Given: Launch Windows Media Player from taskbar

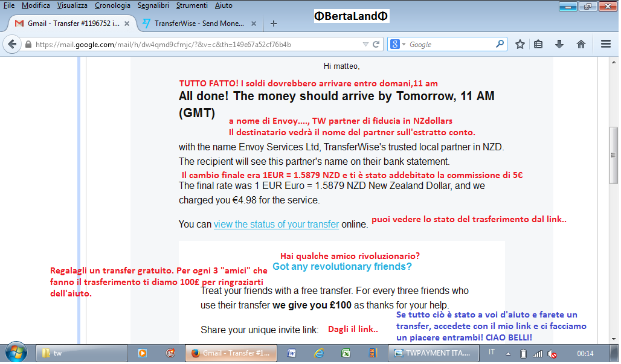Looking at the screenshot, I should point(142,353).
